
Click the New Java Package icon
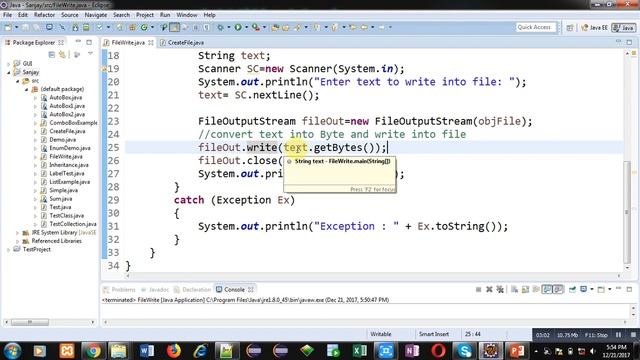pyautogui.click(x=132, y=27)
